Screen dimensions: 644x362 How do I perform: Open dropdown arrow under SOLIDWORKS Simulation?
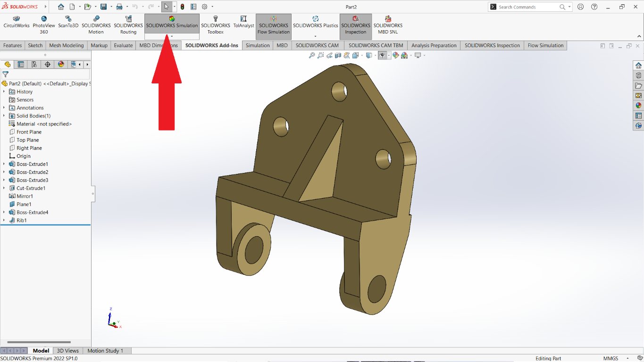pyautogui.click(x=172, y=36)
